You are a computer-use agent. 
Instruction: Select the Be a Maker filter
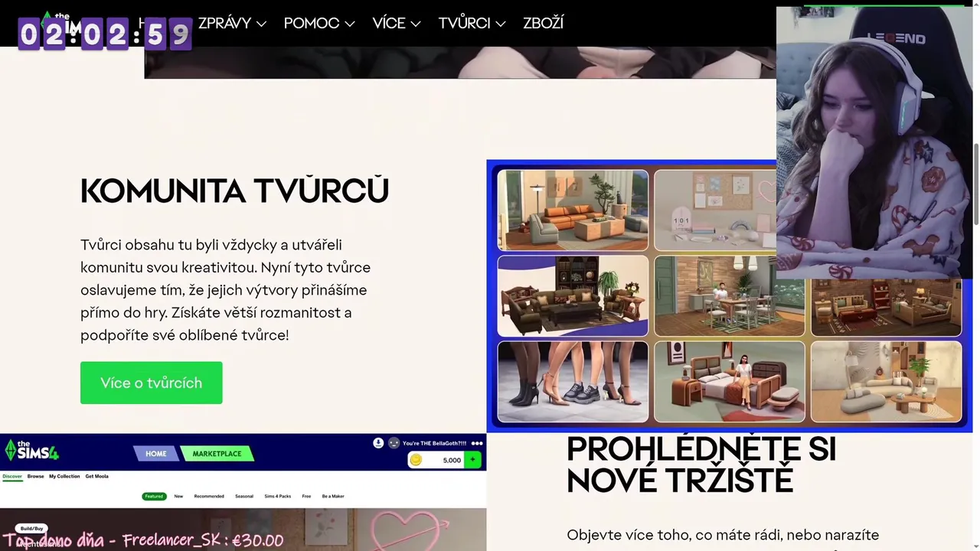[333, 496]
